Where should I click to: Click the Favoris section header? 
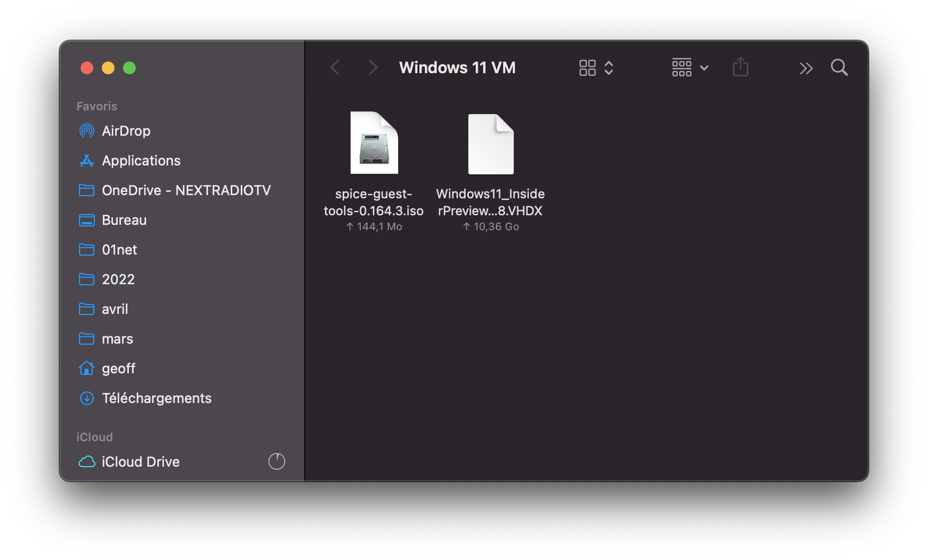click(x=97, y=106)
